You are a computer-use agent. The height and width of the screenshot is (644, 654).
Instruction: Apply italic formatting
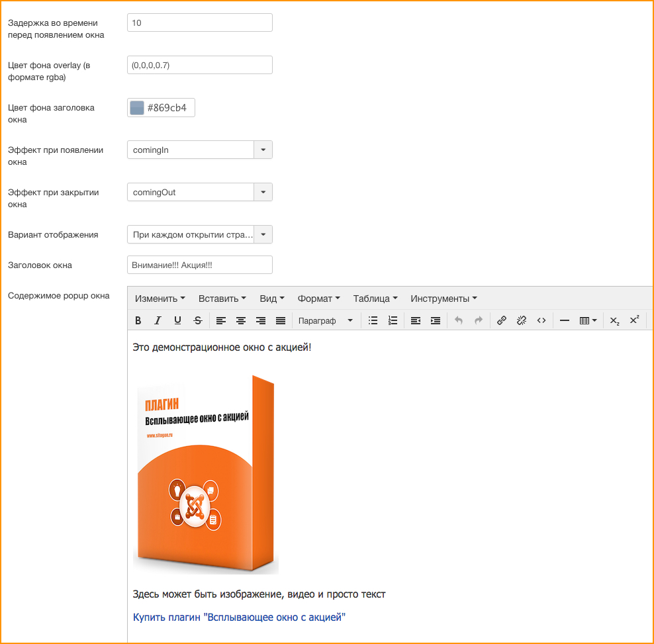(158, 320)
